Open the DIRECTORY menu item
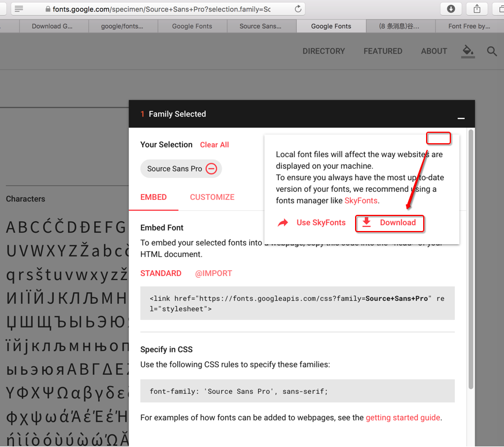The height and width of the screenshot is (447, 504). click(x=324, y=51)
